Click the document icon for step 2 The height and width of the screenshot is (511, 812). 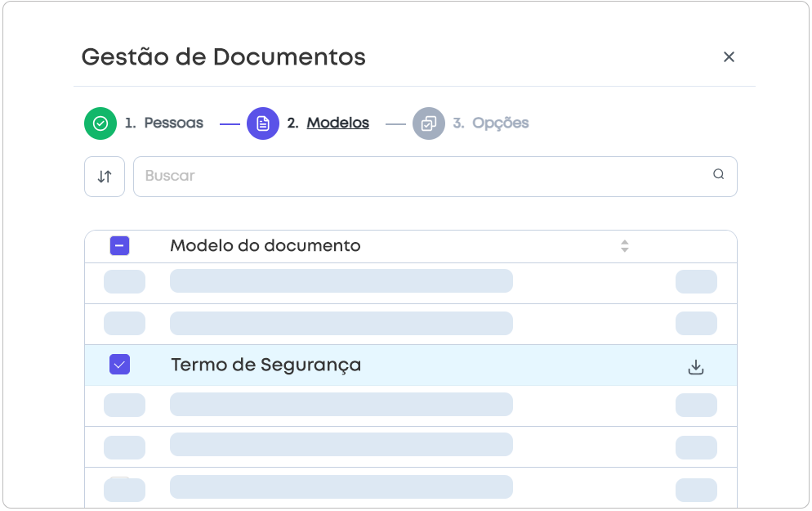(263, 123)
